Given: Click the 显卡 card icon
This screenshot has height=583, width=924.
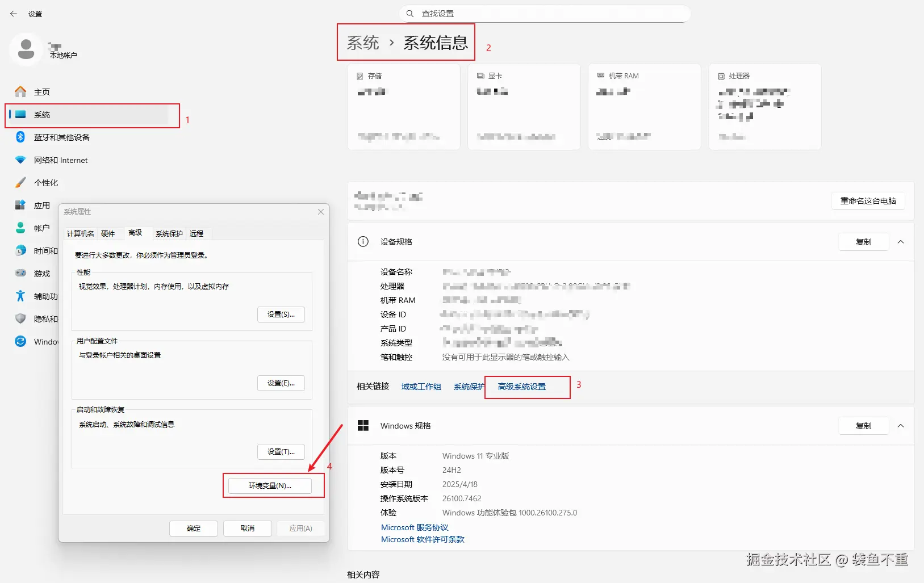Looking at the screenshot, I should click(x=480, y=76).
